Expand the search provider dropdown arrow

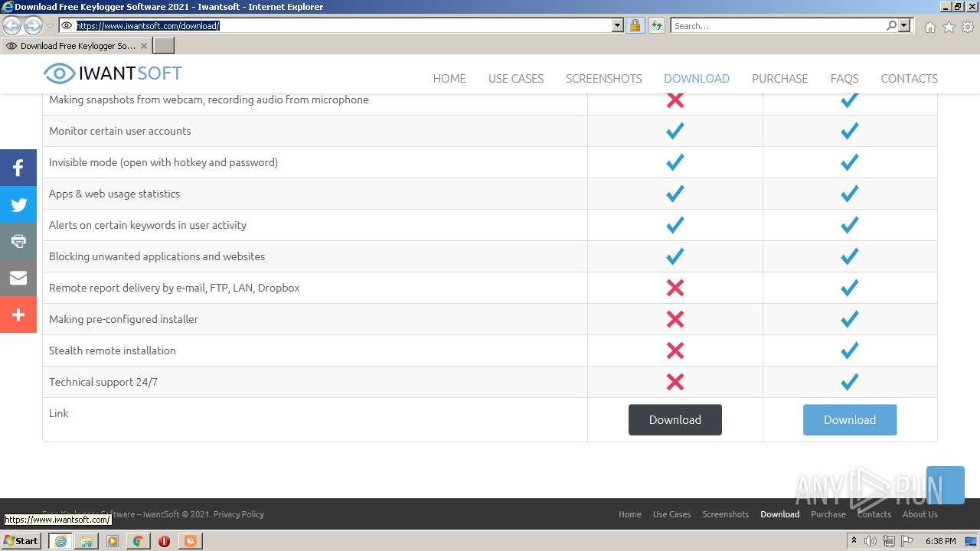pos(904,26)
